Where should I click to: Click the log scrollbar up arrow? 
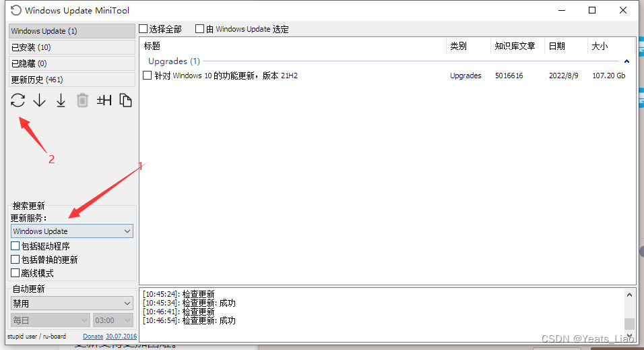tap(629, 295)
